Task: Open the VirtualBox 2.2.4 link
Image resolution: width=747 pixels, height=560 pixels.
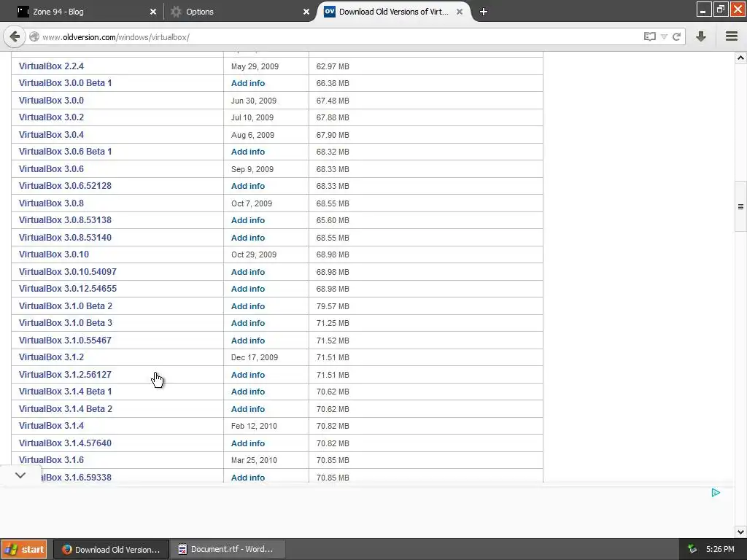Action: [x=52, y=66]
